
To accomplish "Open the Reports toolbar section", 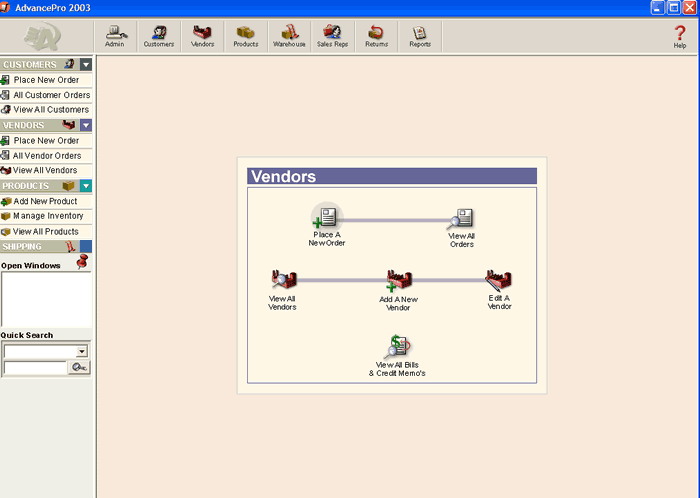I will tap(420, 36).
